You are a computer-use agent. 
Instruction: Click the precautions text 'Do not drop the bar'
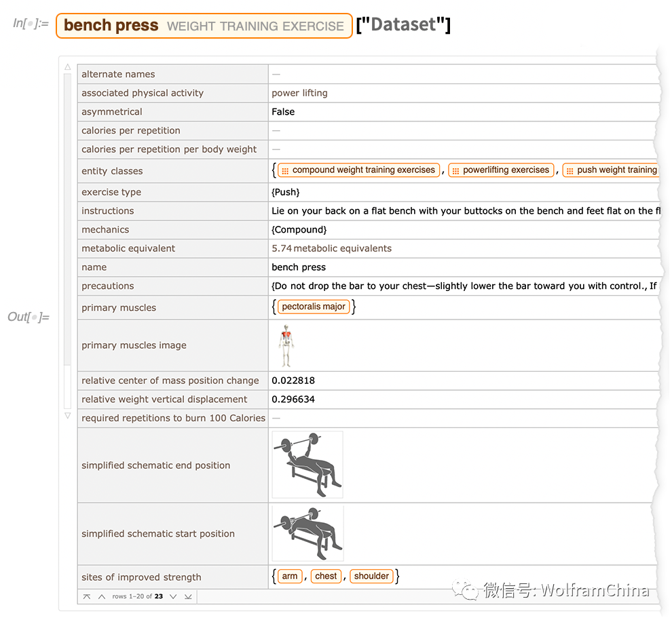click(x=464, y=286)
